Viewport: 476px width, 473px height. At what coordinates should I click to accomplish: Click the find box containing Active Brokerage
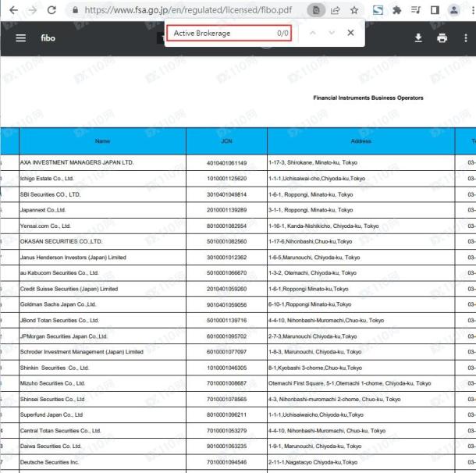(x=229, y=33)
